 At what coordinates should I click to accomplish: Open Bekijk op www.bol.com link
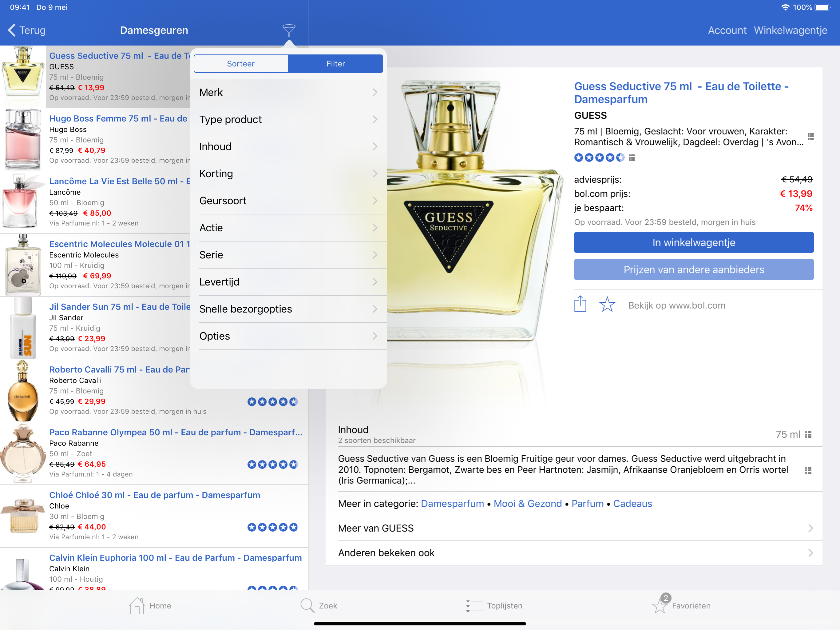pyautogui.click(x=676, y=305)
